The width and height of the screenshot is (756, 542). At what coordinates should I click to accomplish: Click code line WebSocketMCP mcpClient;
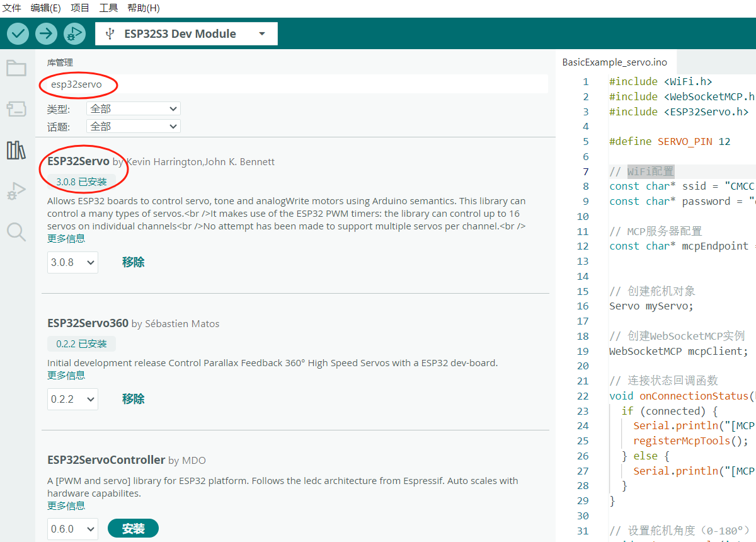[678, 351]
